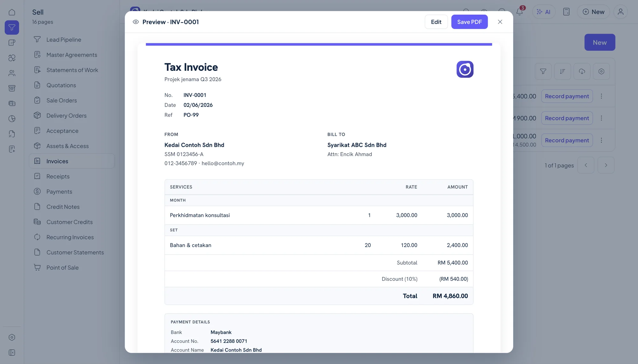Open Credit Notes page
This screenshot has height=364, width=638.
[x=72, y=207]
